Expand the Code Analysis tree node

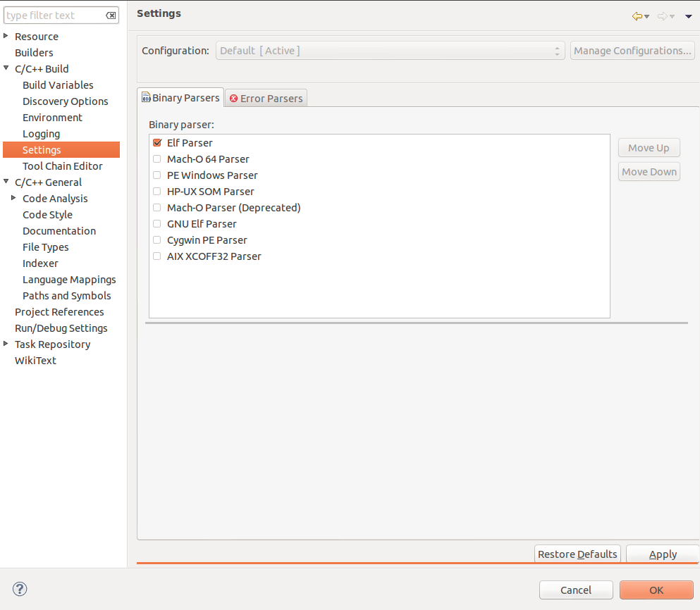13,198
